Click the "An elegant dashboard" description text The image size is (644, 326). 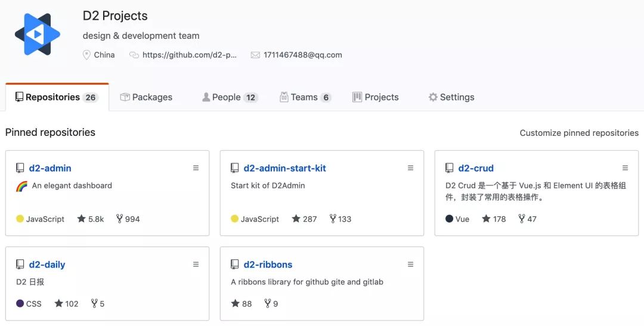point(72,185)
